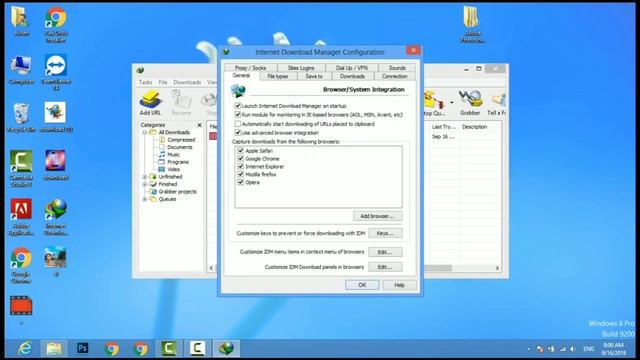Uncheck Mozilla Firefox in browsers list
The height and width of the screenshot is (360, 640).
(241, 174)
